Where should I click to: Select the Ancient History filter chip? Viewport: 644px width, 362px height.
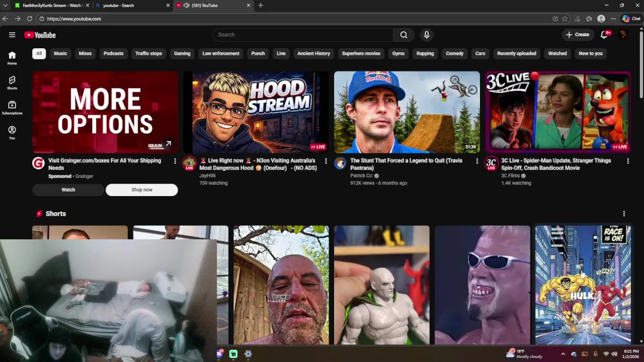[x=313, y=53]
